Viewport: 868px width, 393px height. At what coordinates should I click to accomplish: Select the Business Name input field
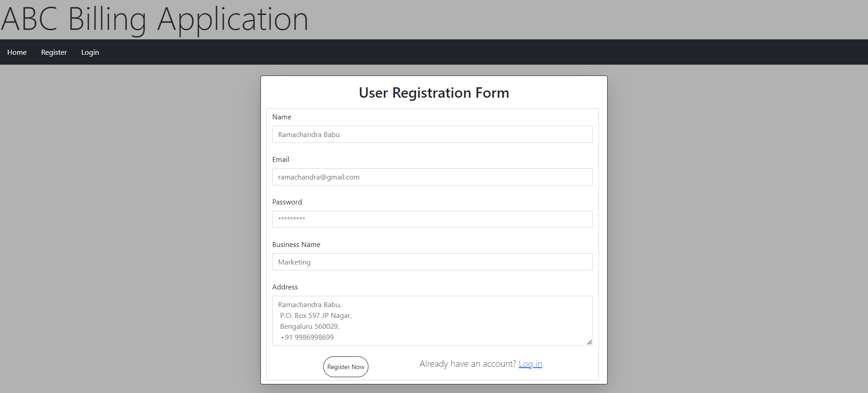pyautogui.click(x=432, y=262)
